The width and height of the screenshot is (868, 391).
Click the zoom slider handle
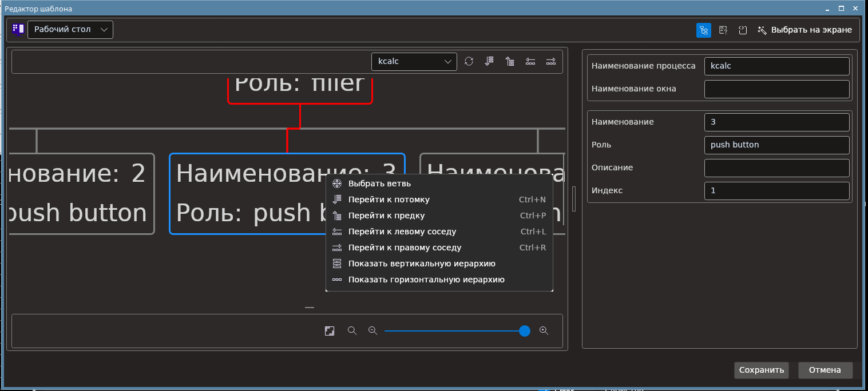click(x=525, y=331)
